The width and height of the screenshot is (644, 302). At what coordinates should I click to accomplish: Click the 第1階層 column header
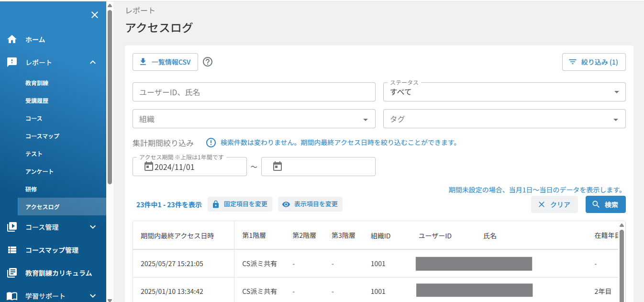254,235
